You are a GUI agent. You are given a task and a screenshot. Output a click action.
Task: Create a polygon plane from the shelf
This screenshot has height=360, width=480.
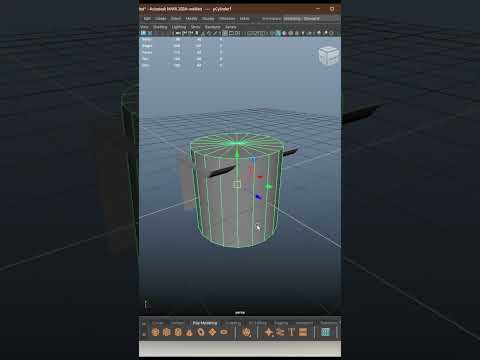(212, 332)
